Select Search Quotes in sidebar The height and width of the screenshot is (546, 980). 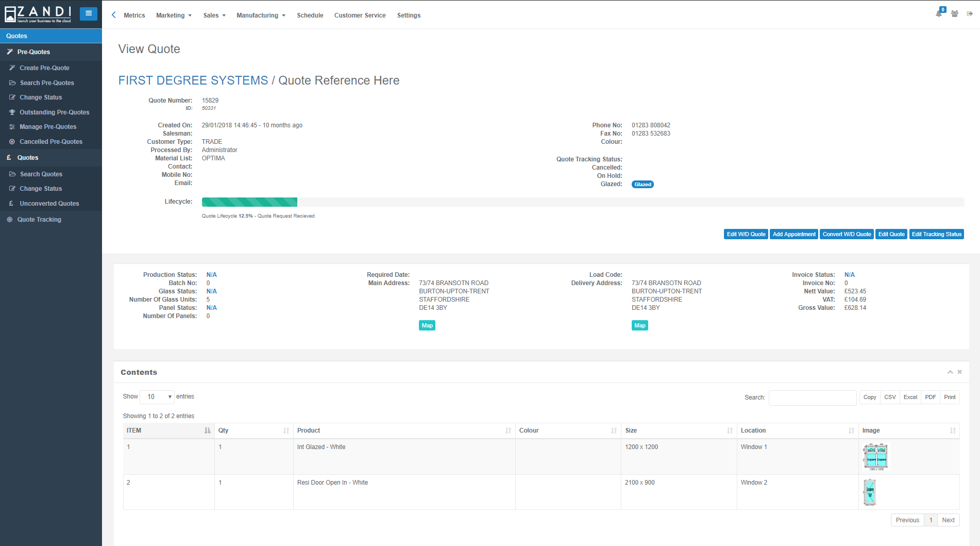[41, 174]
